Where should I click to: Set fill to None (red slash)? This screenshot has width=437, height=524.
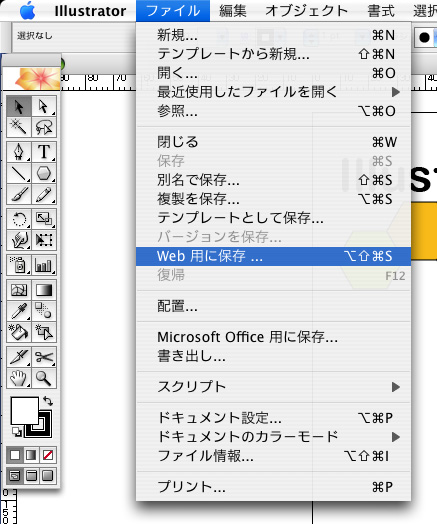(x=48, y=455)
